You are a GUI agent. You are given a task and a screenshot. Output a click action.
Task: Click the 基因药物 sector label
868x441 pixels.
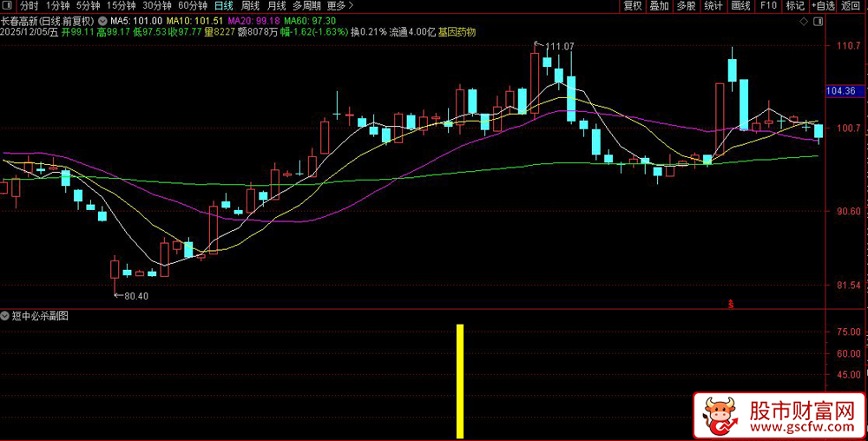click(457, 32)
